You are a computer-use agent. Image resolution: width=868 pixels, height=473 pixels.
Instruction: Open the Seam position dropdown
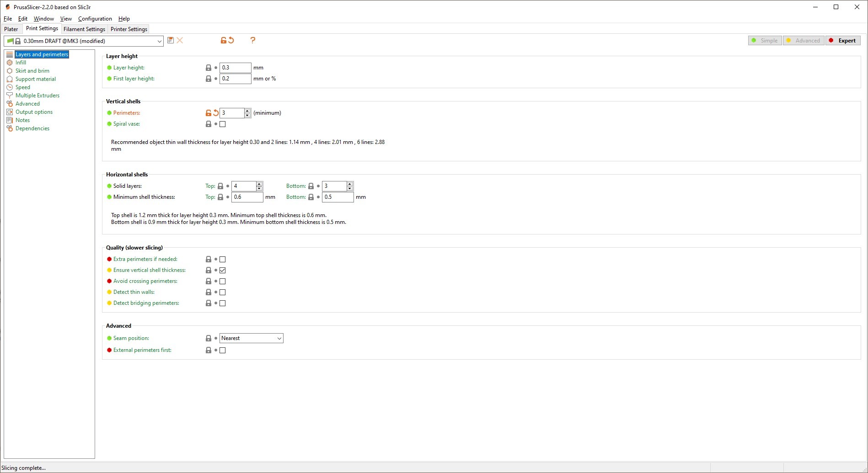[x=252, y=338]
